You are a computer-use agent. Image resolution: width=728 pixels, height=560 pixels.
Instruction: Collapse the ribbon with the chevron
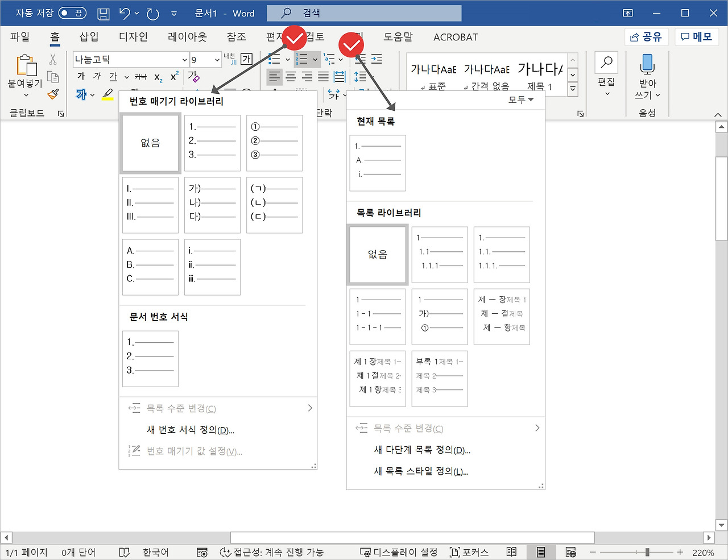[x=718, y=114]
